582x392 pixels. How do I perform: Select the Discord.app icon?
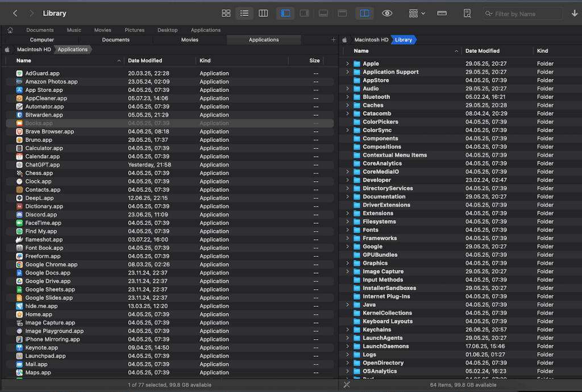19,215
